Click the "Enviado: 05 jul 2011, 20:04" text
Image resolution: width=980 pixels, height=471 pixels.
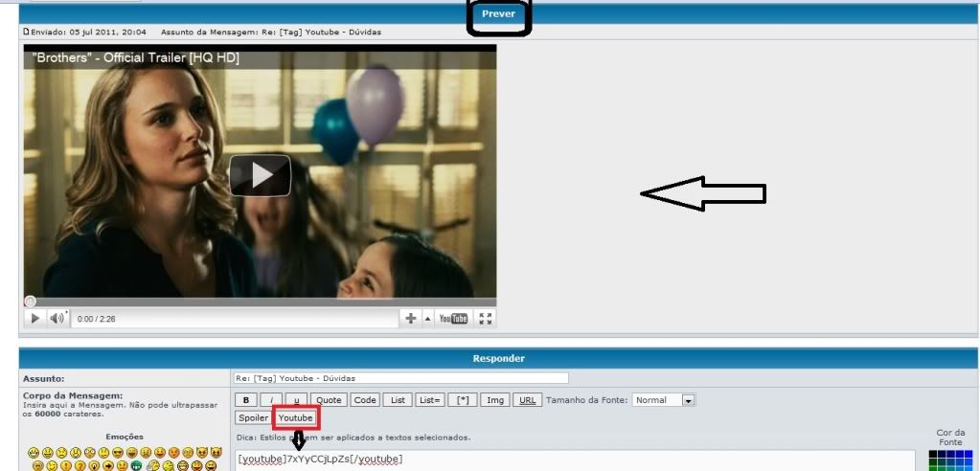pos(88,32)
